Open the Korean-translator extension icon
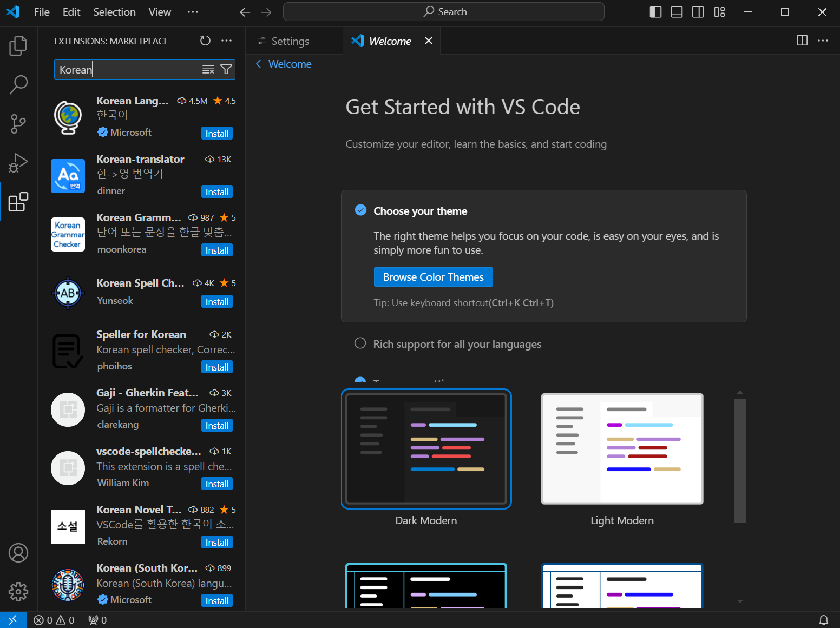The width and height of the screenshot is (840, 628). click(x=68, y=176)
